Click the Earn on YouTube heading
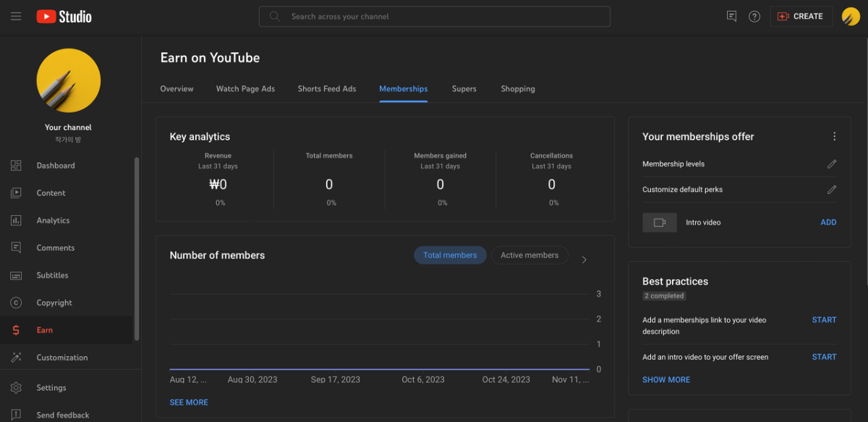 (x=210, y=58)
